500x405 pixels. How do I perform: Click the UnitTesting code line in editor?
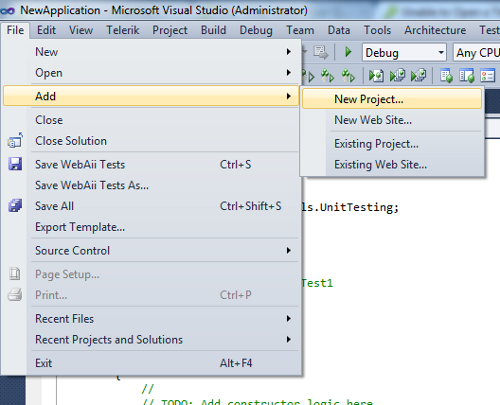[350, 207]
